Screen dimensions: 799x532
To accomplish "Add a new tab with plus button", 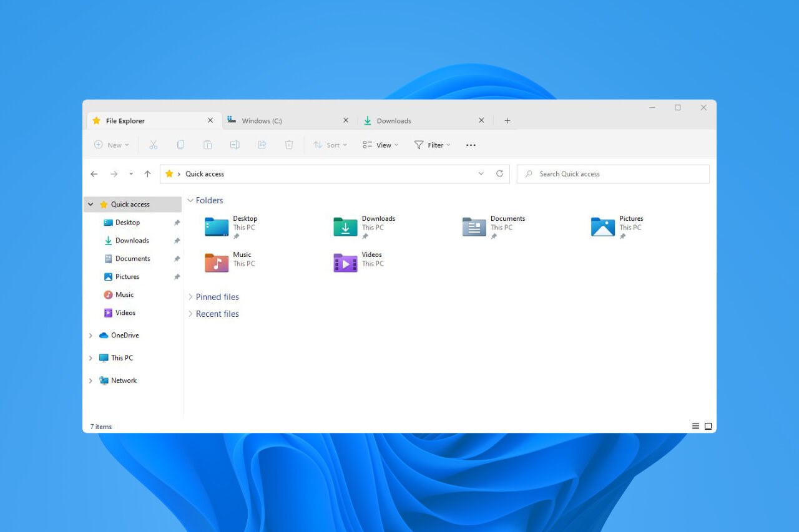I will [507, 120].
